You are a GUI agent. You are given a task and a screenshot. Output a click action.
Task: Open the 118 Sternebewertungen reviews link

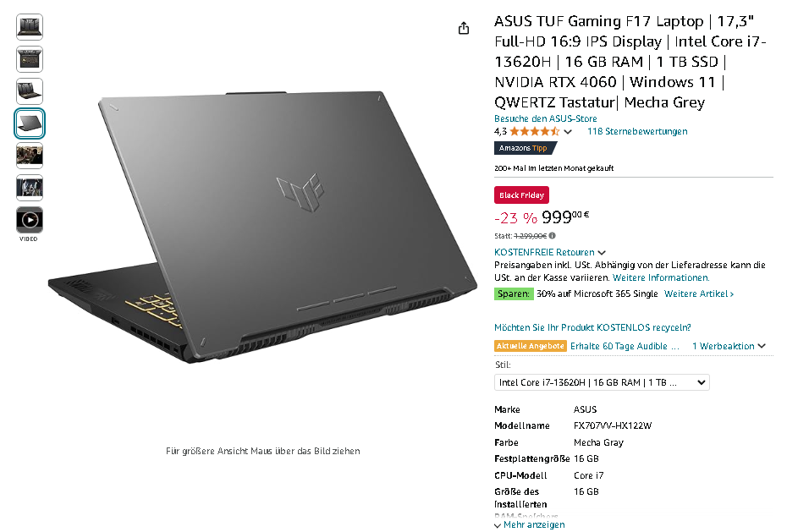[x=637, y=131]
